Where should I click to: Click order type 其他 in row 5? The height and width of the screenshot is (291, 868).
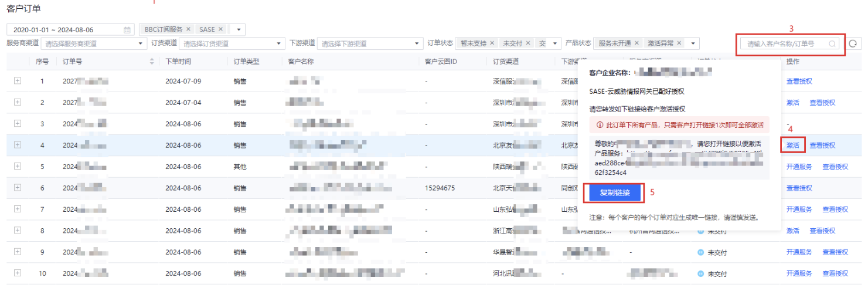[x=240, y=167]
